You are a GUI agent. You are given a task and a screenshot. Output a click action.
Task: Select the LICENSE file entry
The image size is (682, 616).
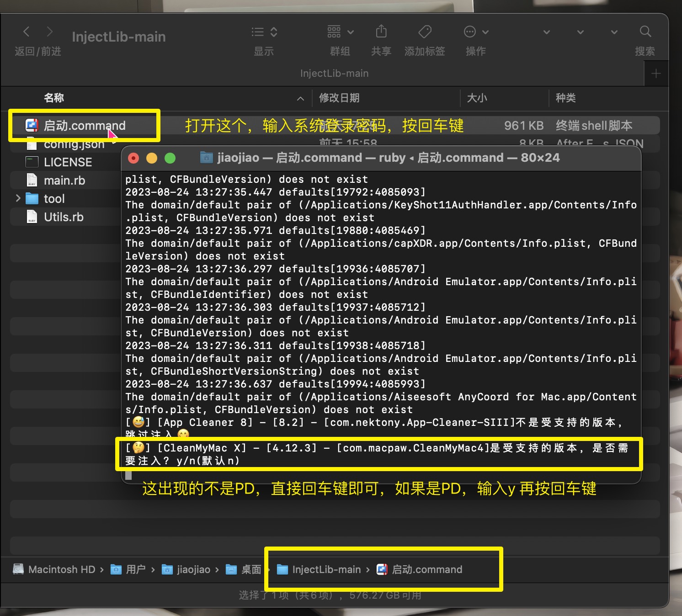pos(68,162)
